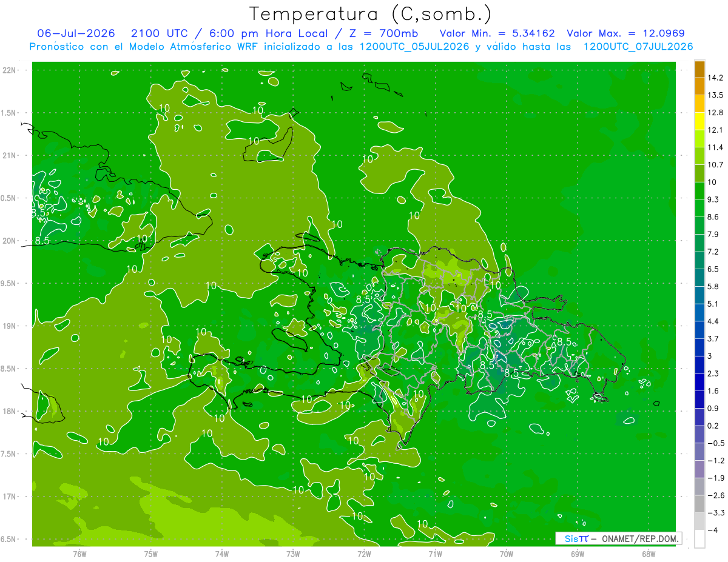Viewport: 728px width, 562px height.
Task: Click the "74W" longitude axis label
Action: pos(221,554)
